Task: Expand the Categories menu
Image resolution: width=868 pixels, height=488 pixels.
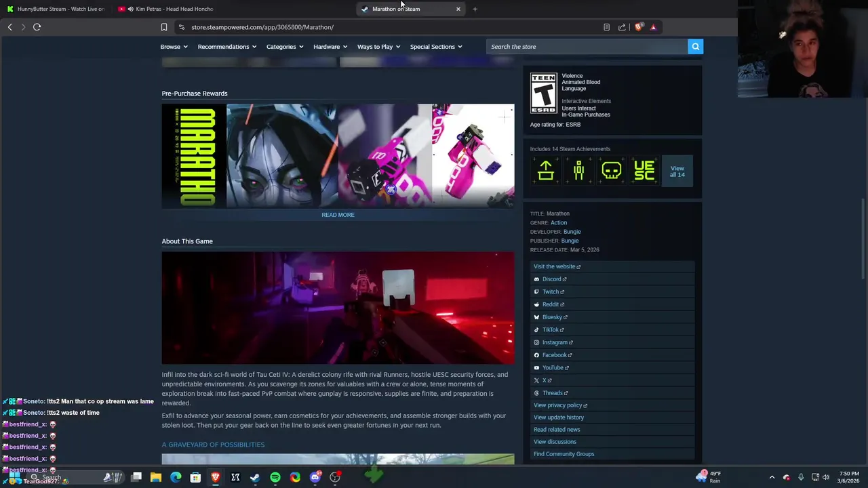Action: [x=284, y=47]
